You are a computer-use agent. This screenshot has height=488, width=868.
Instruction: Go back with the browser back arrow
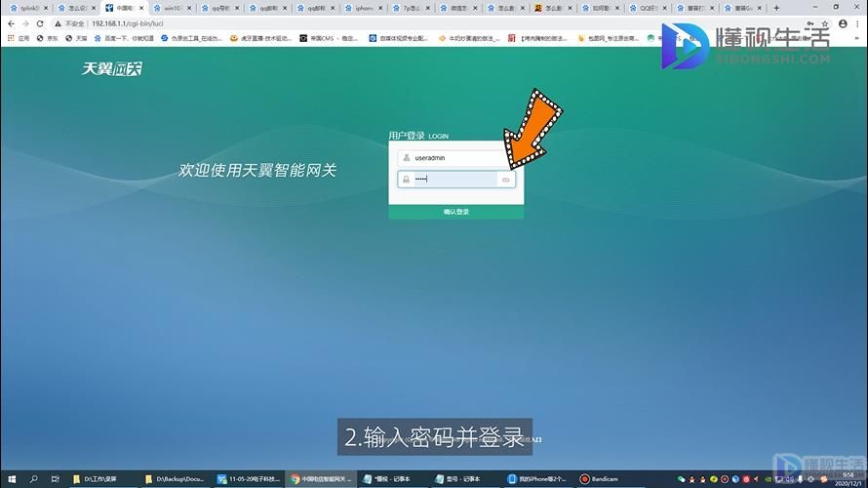11,23
